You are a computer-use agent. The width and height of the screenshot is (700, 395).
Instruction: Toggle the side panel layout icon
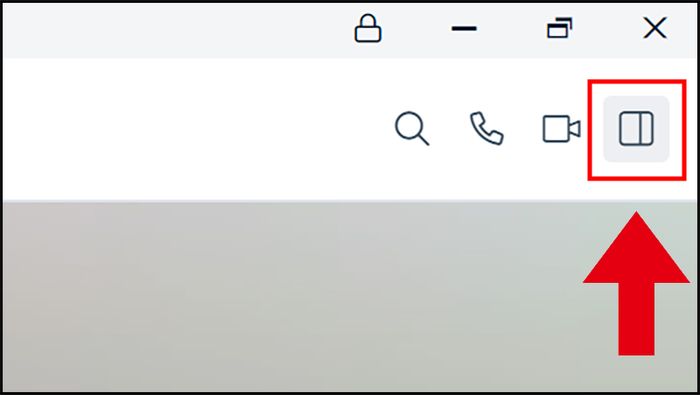(636, 129)
